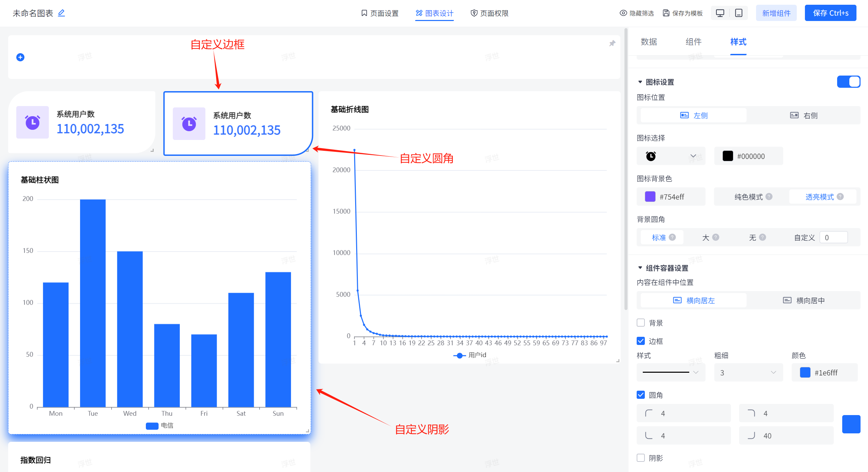The width and height of the screenshot is (868, 472).
Task: Click the blue plus add-filter icon
Action: [x=20, y=57]
